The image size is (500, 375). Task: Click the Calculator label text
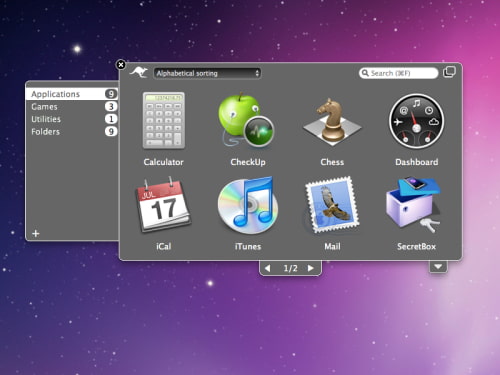pos(164,162)
